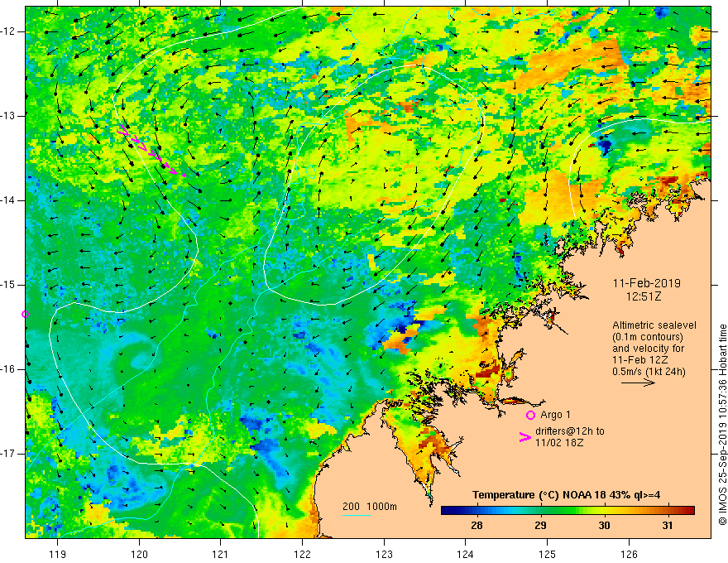Image resolution: width=728 pixels, height=563 pixels.
Task: Click the -12 latitude axis label
Action: tap(8, 31)
